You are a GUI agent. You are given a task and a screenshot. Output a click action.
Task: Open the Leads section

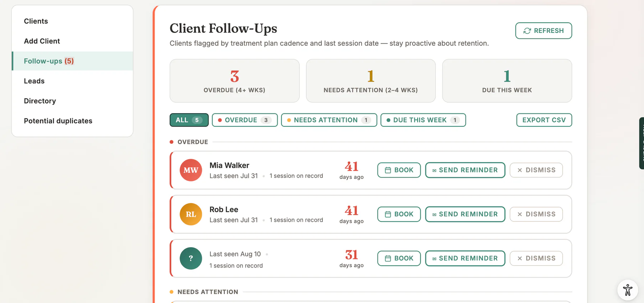72,81
